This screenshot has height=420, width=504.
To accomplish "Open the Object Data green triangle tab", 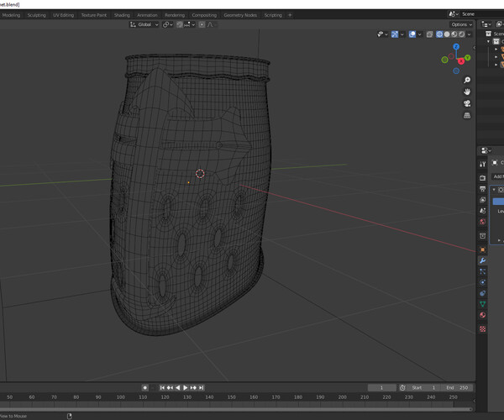I will tap(483, 304).
